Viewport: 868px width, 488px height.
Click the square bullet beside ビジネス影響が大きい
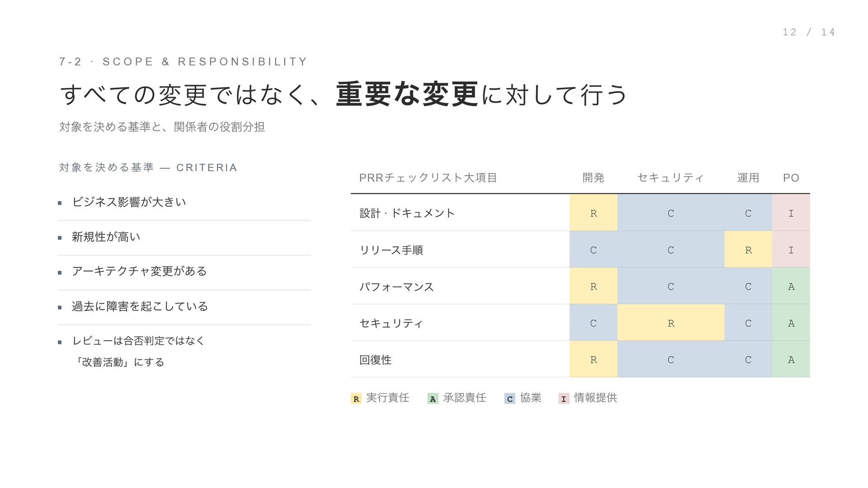[x=60, y=203]
